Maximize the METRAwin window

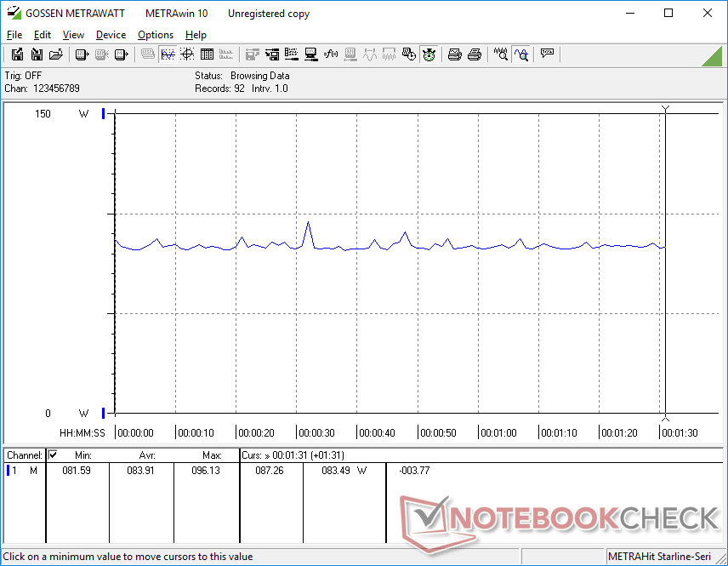pos(668,13)
